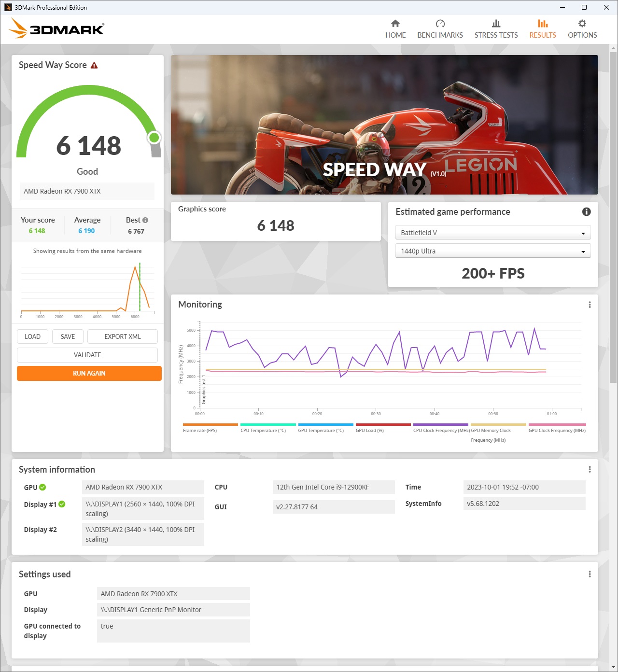The width and height of the screenshot is (618, 672).
Task: Open the 1440p Ultra resolution dropdown
Action: [493, 251]
